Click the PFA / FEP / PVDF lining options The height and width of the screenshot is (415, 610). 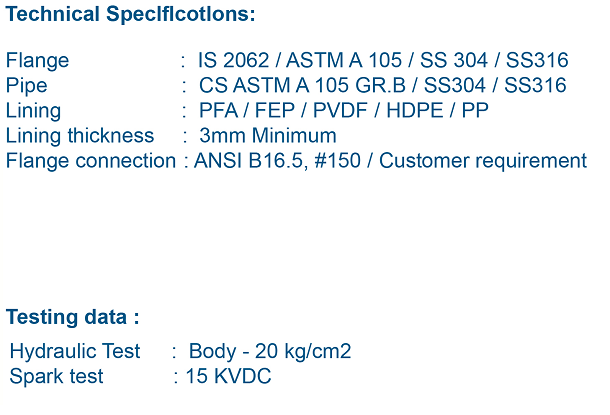pyautogui.click(x=283, y=110)
